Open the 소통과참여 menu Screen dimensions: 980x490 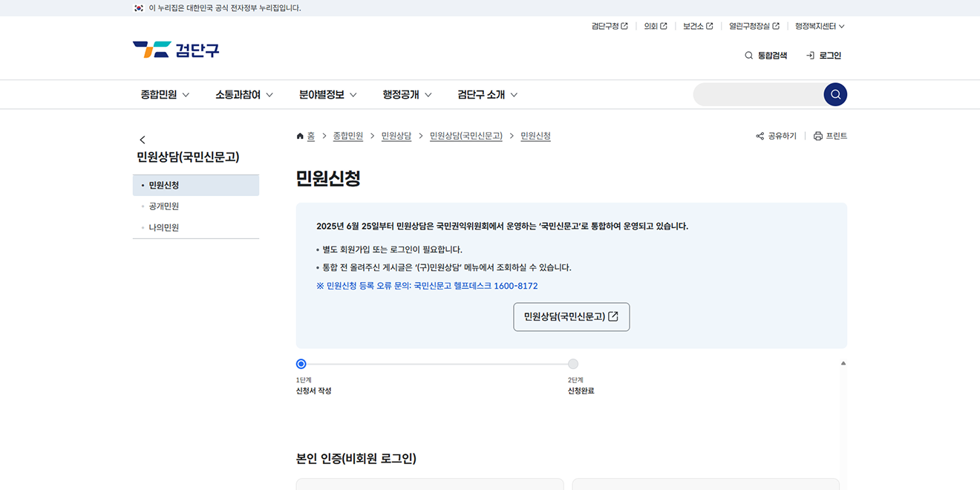click(244, 94)
